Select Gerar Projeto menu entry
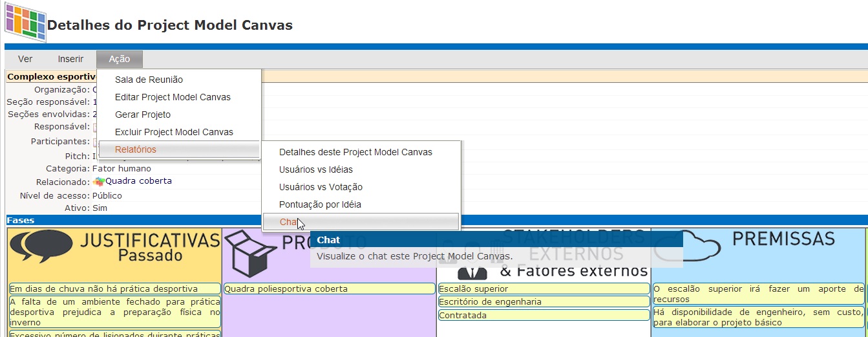This screenshot has width=868, height=337. (179, 114)
